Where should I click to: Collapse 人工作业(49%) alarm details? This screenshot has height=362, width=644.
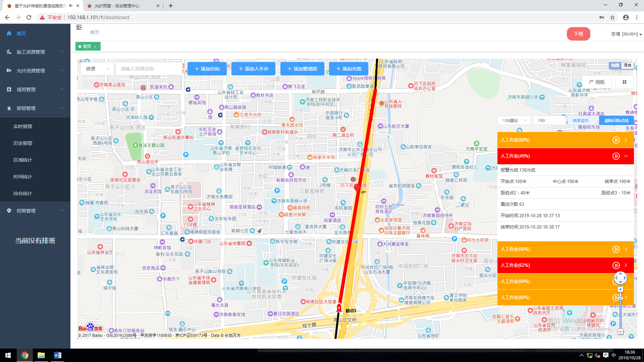coord(626,156)
